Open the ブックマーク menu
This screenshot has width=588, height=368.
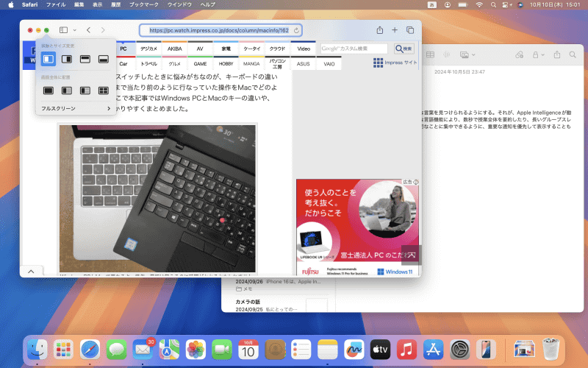pyautogui.click(x=144, y=4)
